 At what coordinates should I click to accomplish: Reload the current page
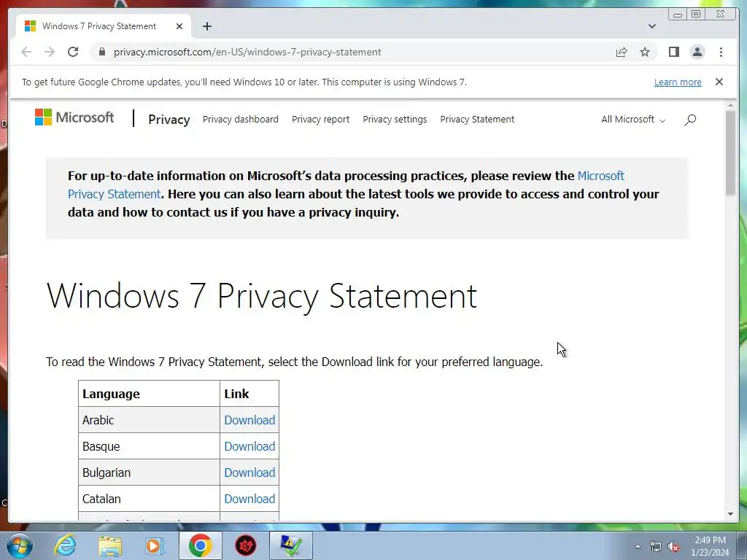point(73,52)
